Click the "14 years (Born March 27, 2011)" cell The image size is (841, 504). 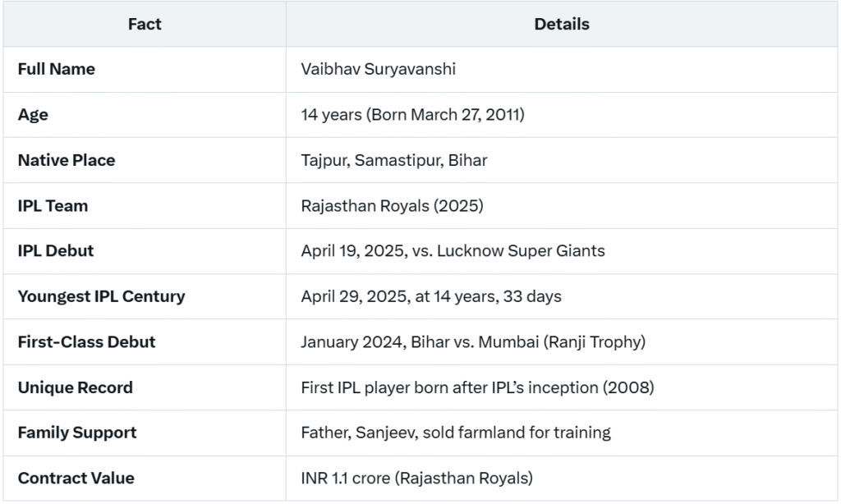click(412, 115)
